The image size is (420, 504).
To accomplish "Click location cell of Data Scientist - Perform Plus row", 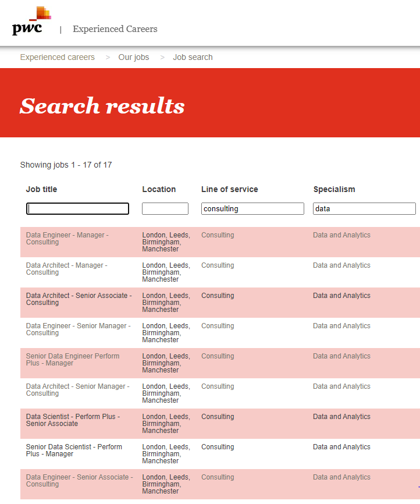I will click(x=166, y=423).
